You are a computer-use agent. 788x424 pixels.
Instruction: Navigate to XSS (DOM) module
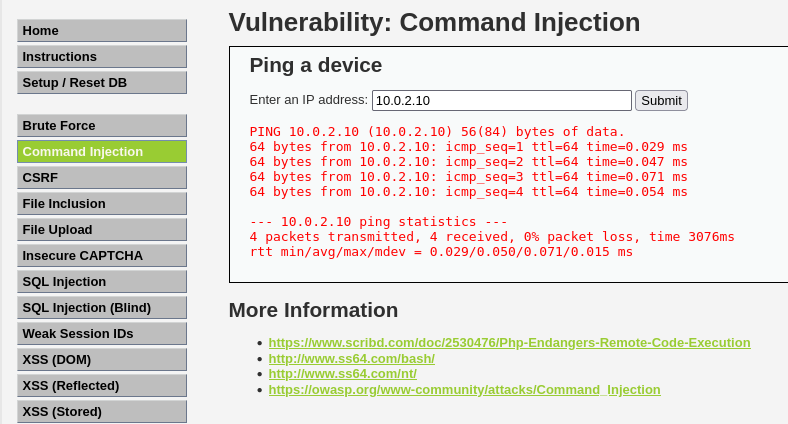tap(101, 360)
